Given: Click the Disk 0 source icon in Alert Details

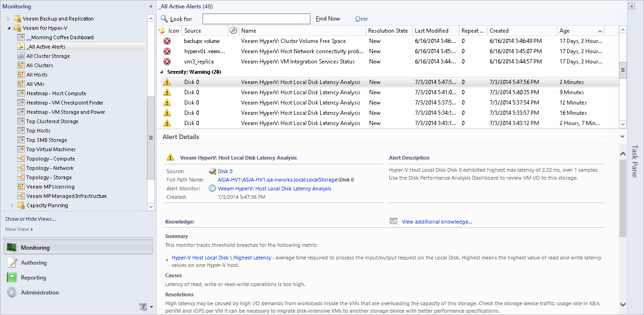Looking at the screenshot, I should point(213,171).
